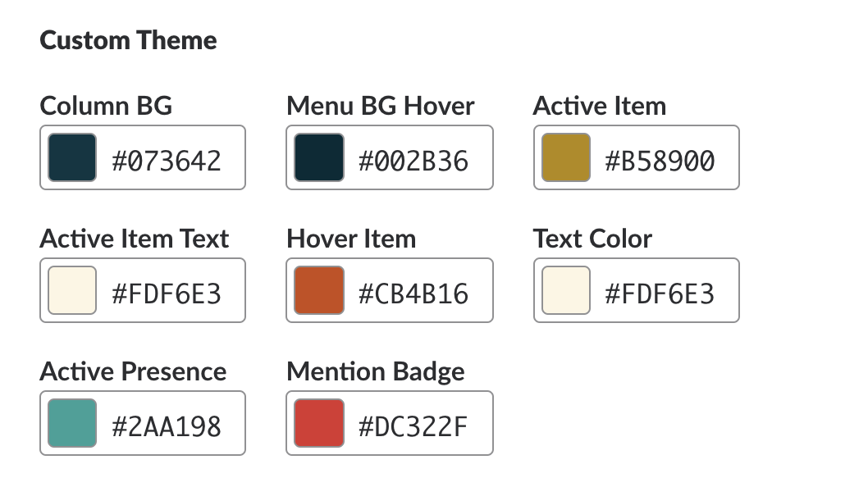868x487 pixels.
Task: Open the Text Color swatch picker
Action: (x=566, y=290)
